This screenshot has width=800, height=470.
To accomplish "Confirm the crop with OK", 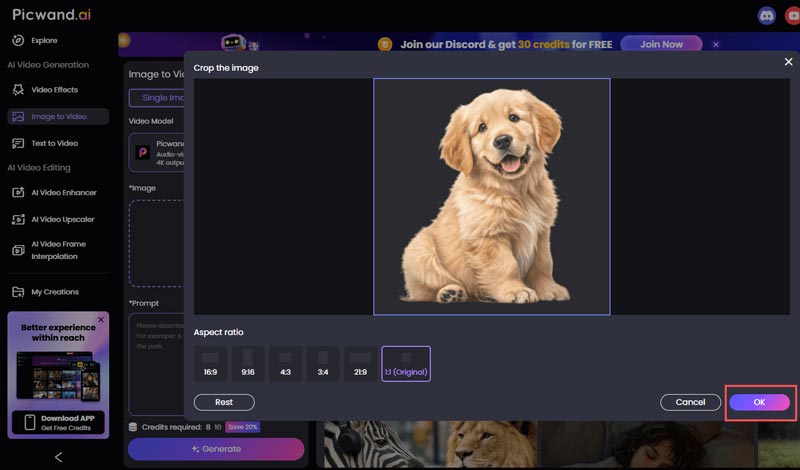I will click(x=759, y=402).
